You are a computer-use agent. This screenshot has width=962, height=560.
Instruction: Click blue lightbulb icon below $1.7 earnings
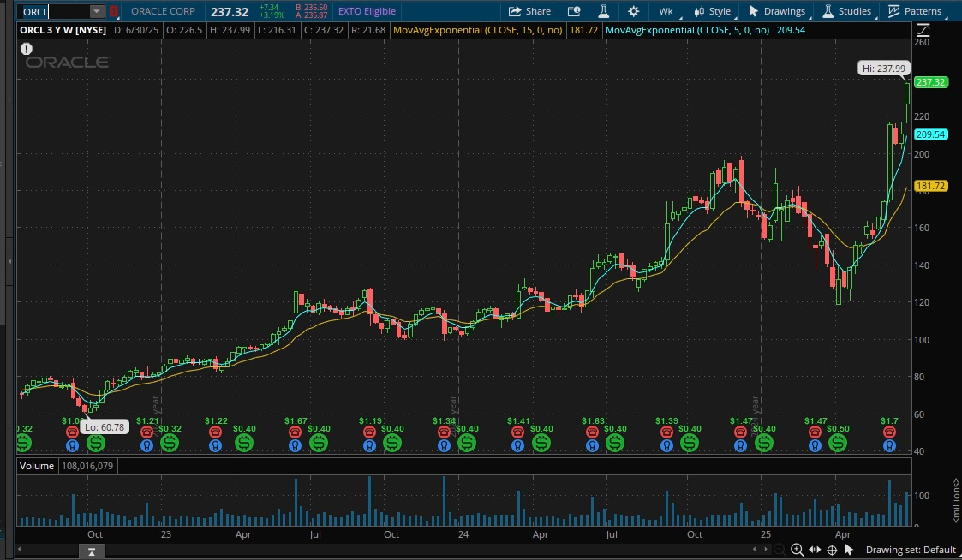[x=889, y=446]
